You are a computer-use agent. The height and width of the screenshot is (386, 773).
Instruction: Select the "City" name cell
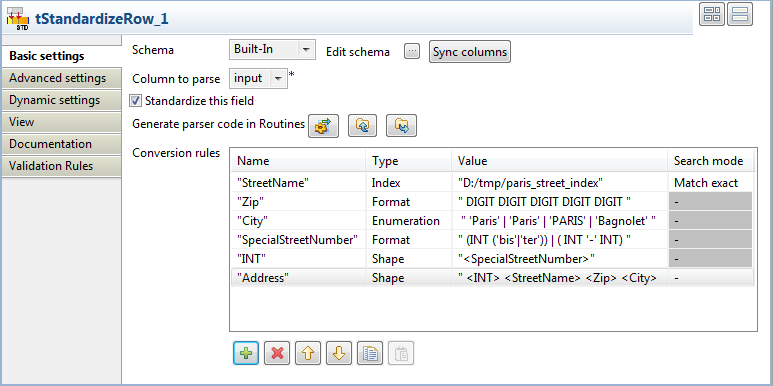(x=298, y=221)
